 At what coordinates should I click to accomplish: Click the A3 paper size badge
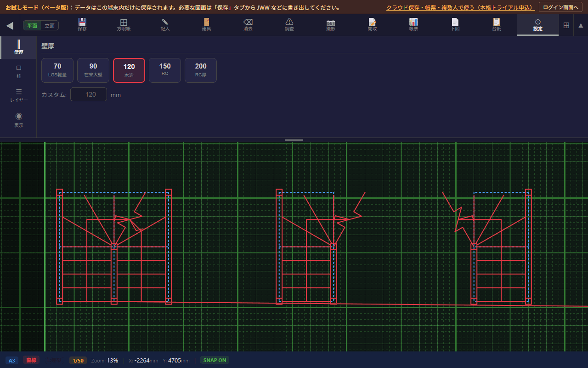[x=12, y=360]
